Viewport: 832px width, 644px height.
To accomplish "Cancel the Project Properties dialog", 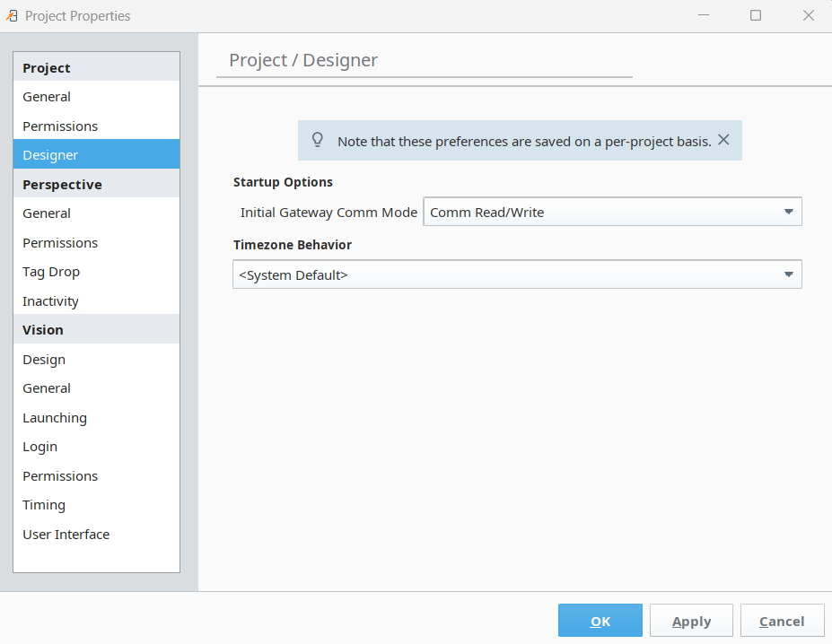I will (x=781, y=621).
